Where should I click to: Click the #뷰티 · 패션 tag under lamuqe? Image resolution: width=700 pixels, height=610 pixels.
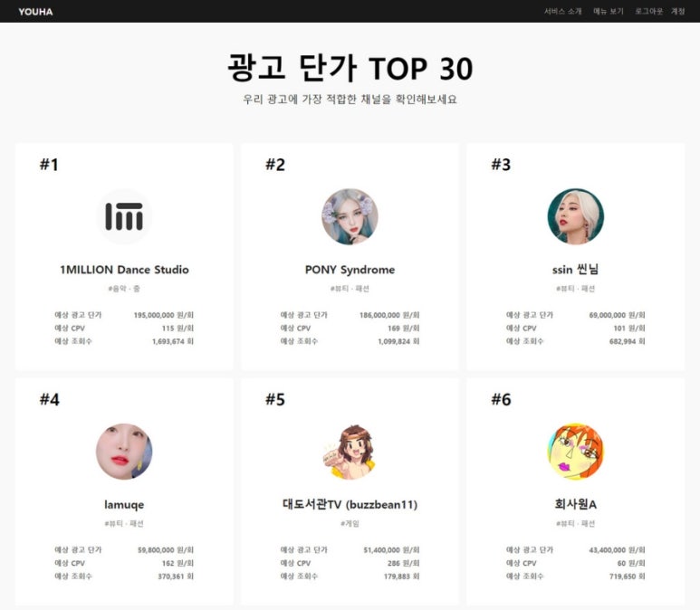[x=124, y=523]
